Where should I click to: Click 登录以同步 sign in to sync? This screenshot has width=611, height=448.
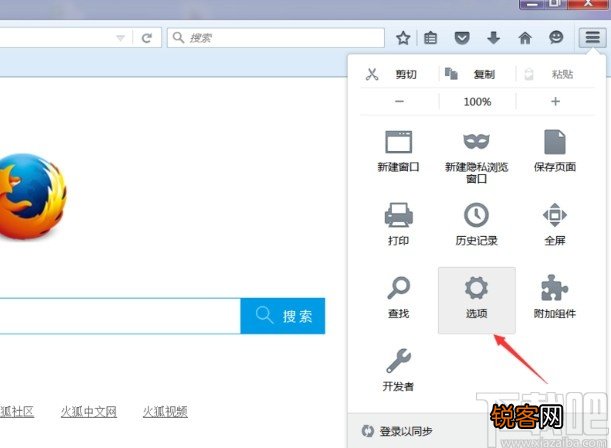click(397, 431)
